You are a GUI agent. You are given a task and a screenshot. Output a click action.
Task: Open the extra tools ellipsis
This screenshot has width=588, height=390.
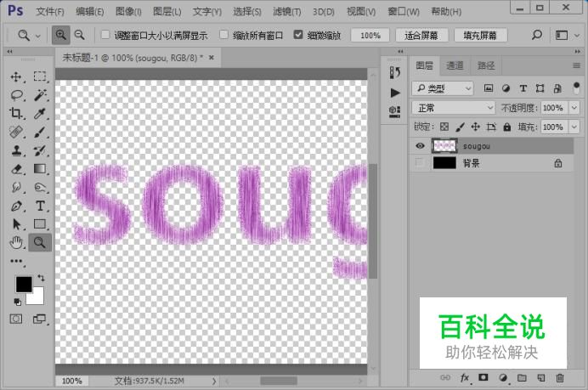point(16,261)
